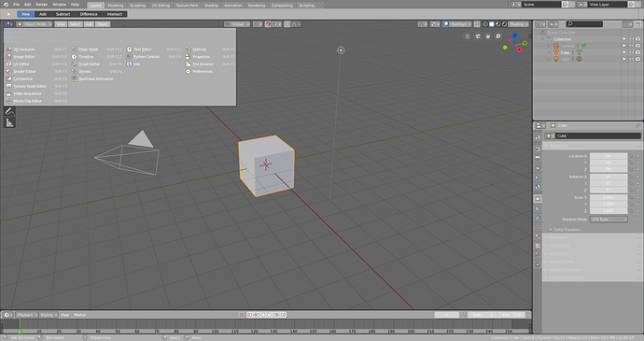The height and width of the screenshot is (341, 644).
Task: Open the File menu
Action: [x=17, y=5]
